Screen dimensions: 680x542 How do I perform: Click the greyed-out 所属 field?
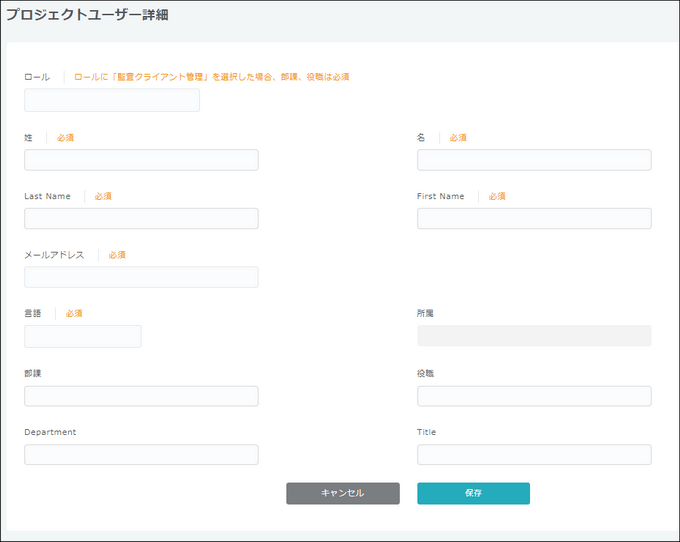[534, 336]
